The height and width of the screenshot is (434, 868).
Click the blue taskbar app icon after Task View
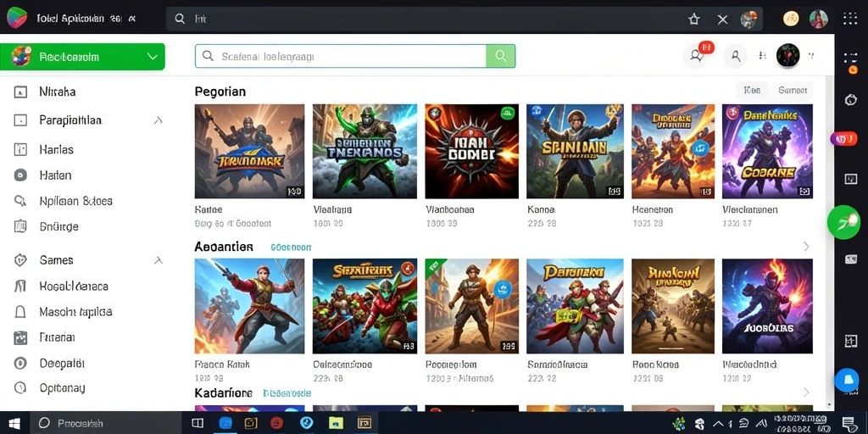tap(225, 424)
